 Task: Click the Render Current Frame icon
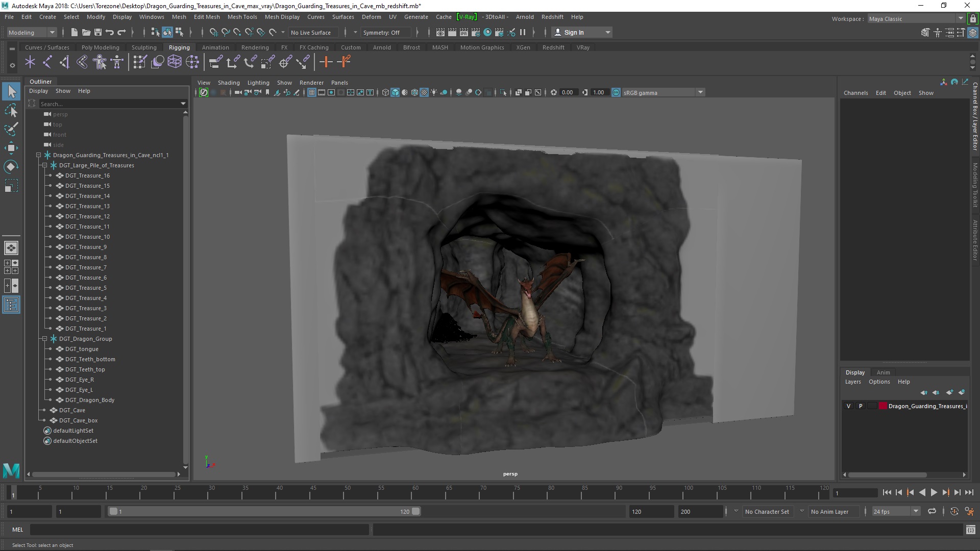(452, 32)
